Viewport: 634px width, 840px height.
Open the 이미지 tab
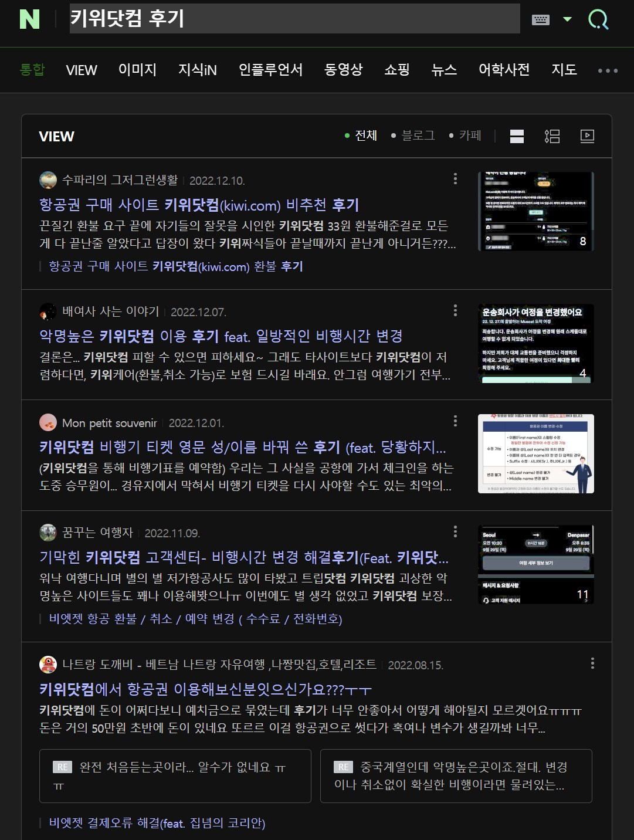137,70
